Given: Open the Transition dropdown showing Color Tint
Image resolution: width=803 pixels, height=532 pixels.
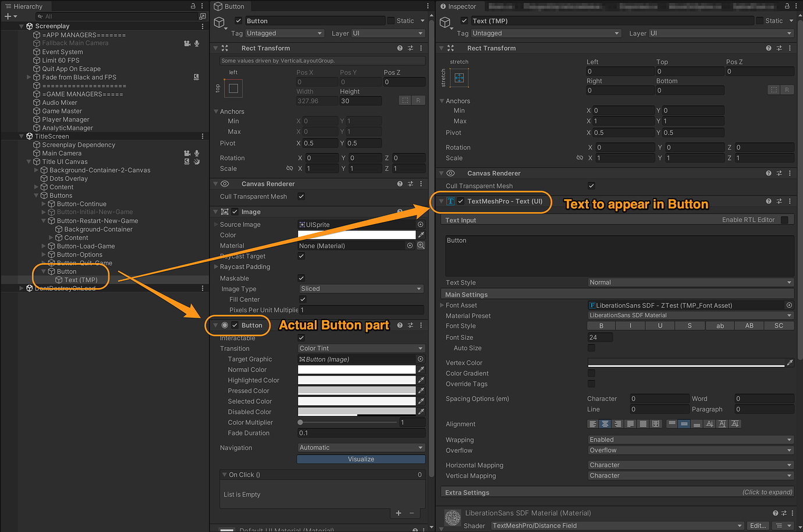Looking at the screenshot, I should click(x=361, y=348).
